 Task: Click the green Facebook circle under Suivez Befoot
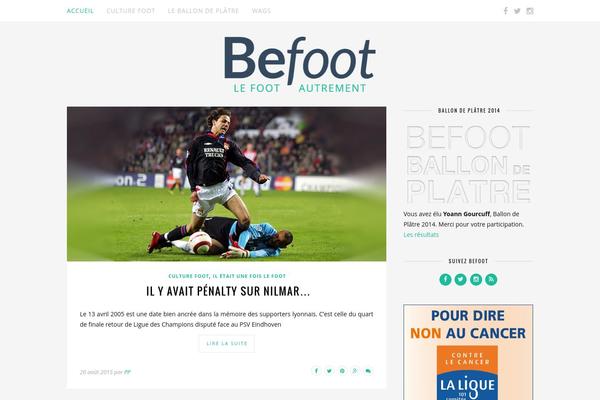pos(445,279)
